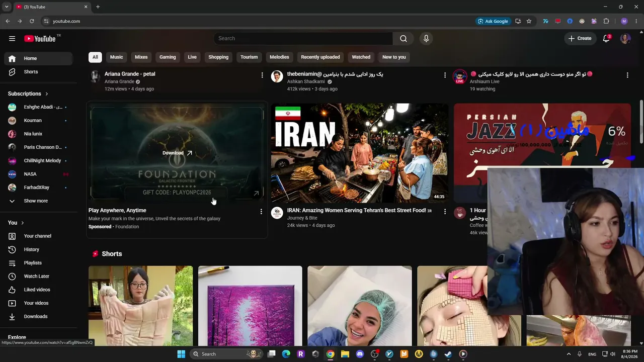Show hidden system tray icons
The image size is (644, 362).
click(x=569, y=354)
